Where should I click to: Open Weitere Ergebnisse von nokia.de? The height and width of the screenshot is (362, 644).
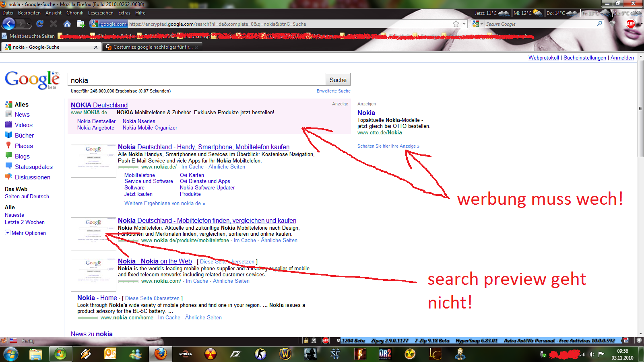click(x=165, y=204)
